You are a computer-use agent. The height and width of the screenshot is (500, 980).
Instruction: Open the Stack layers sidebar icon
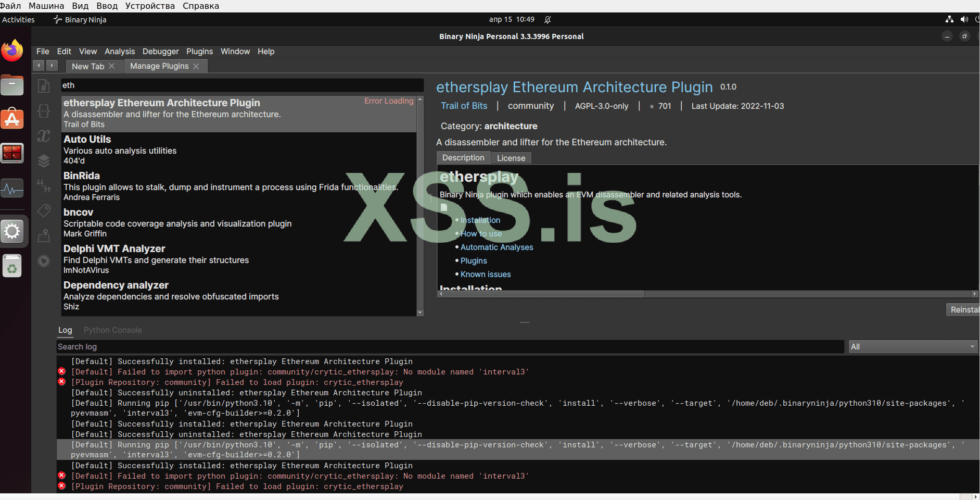point(44,161)
